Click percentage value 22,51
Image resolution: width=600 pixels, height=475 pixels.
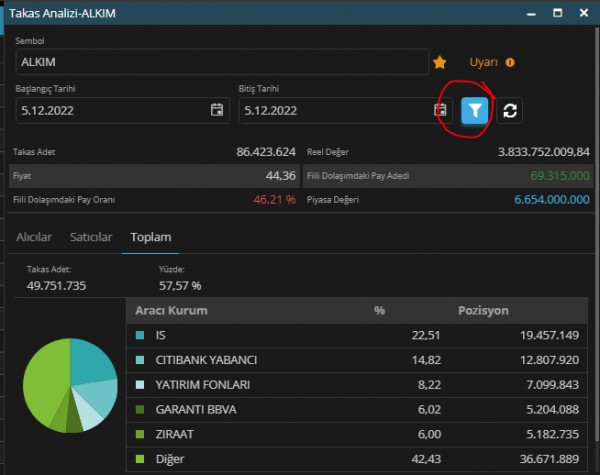click(426, 335)
